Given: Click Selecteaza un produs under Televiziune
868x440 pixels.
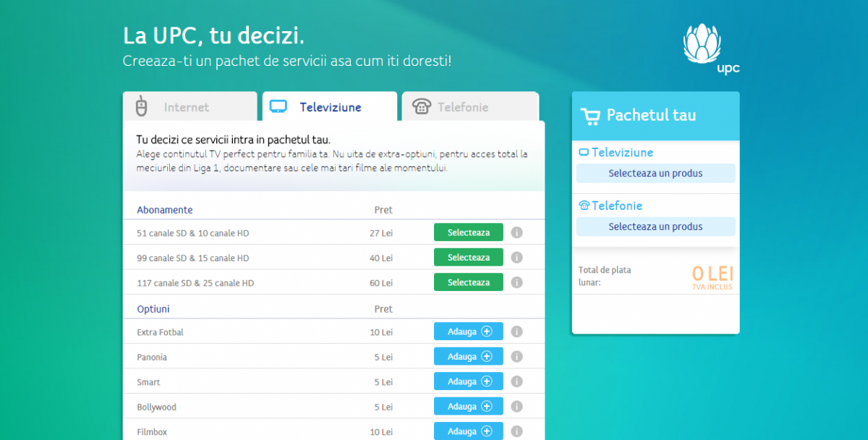Looking at the screenshot, I should (655, 174).
